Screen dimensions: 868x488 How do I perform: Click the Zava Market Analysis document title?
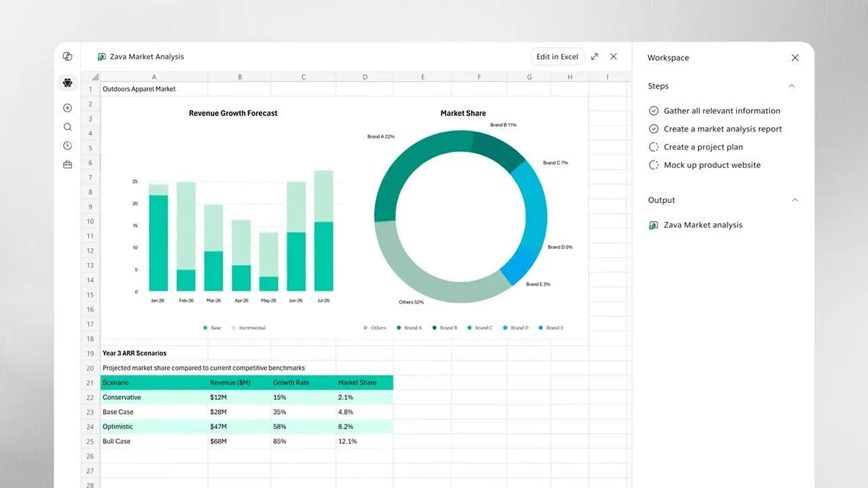[146, 57]
